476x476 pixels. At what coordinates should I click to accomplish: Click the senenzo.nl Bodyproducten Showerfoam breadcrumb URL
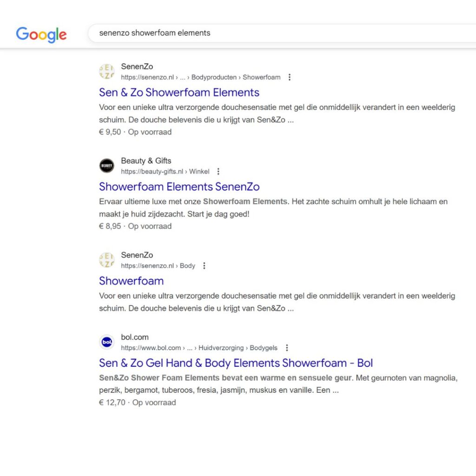pos(201,78)
